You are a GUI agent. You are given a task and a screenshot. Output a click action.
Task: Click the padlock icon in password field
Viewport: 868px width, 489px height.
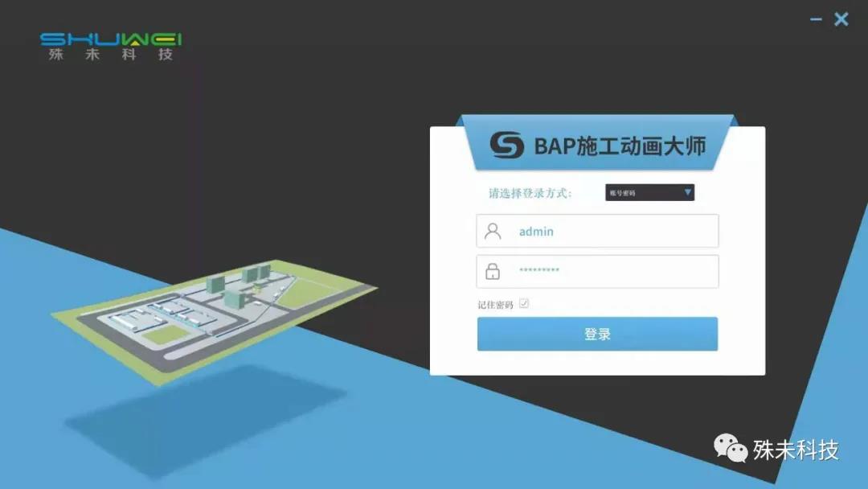(x=492, y=271)
